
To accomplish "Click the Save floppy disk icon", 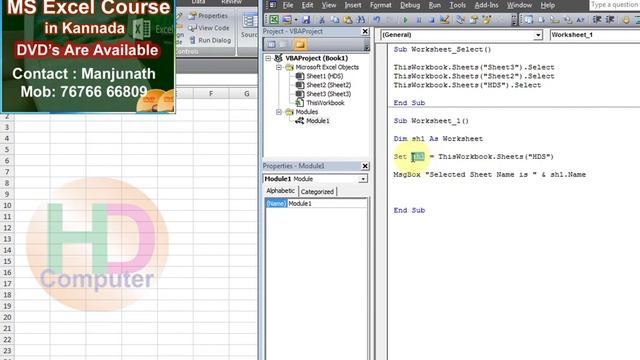I will tap(306, 20).
